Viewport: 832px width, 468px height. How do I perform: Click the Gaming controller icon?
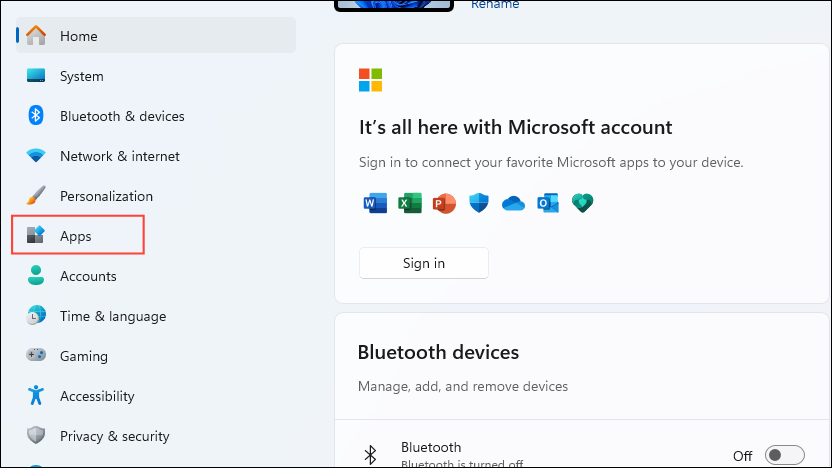tap(36, 355)
